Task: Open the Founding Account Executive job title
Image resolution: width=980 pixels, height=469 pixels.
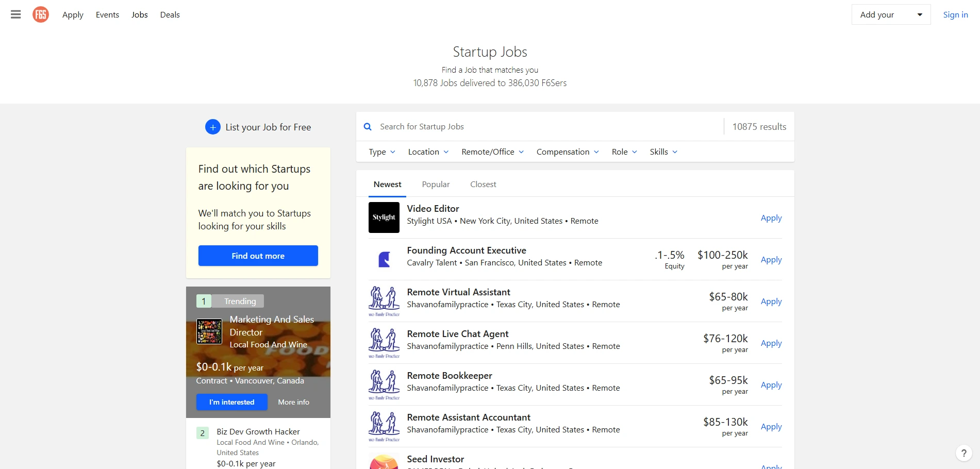Action: coord(467,250)
